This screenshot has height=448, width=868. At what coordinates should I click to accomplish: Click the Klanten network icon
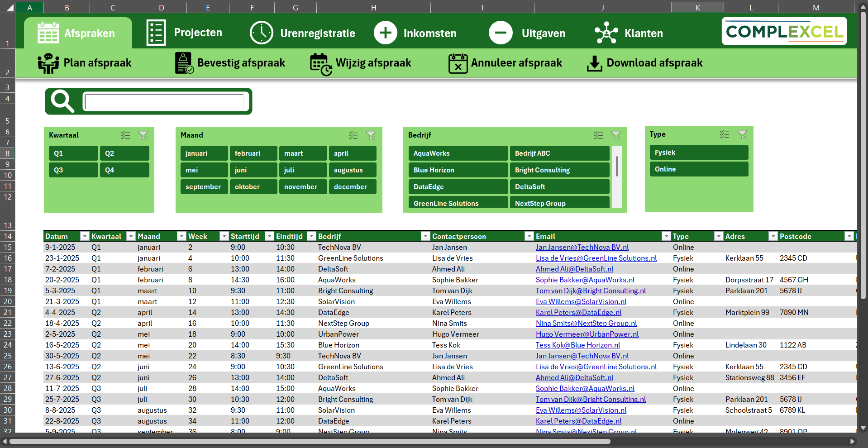click(x=606, y=33)
